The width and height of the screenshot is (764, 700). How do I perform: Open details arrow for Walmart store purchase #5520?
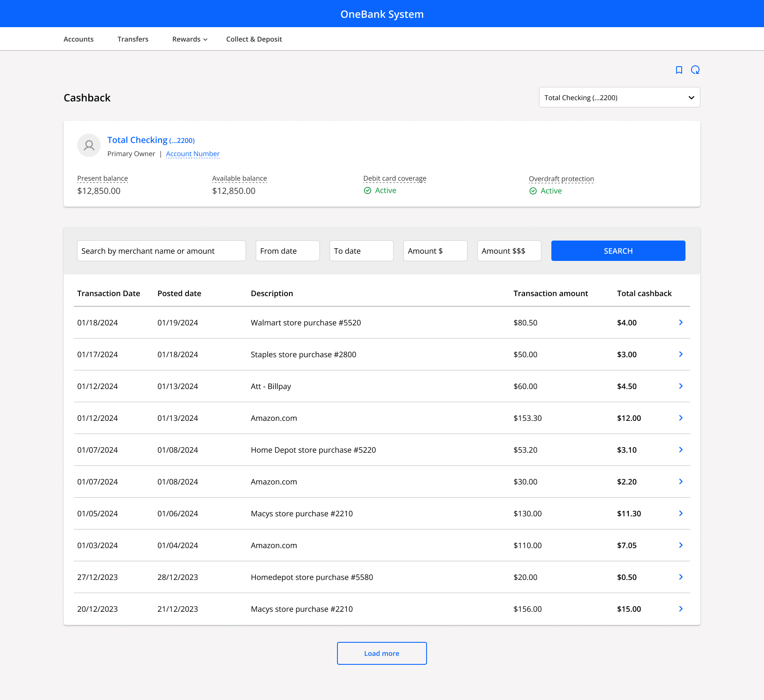point(681,322)
